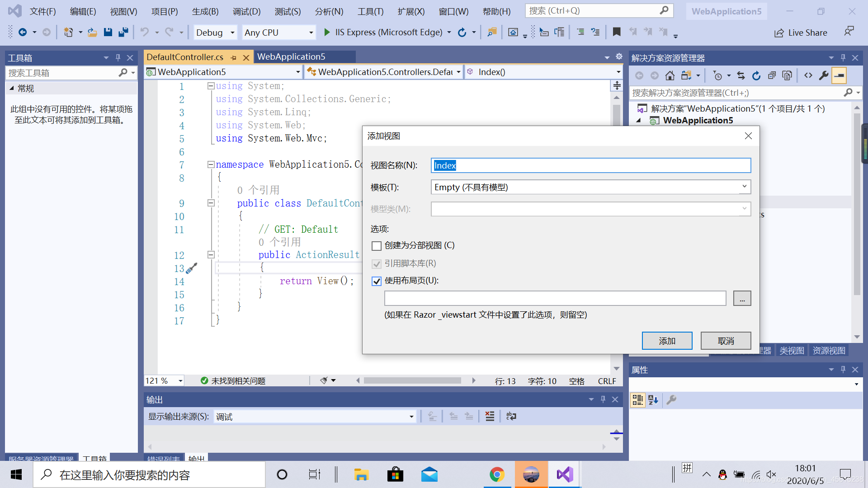Pin the Solution Explorer panel

coord(843,58)
